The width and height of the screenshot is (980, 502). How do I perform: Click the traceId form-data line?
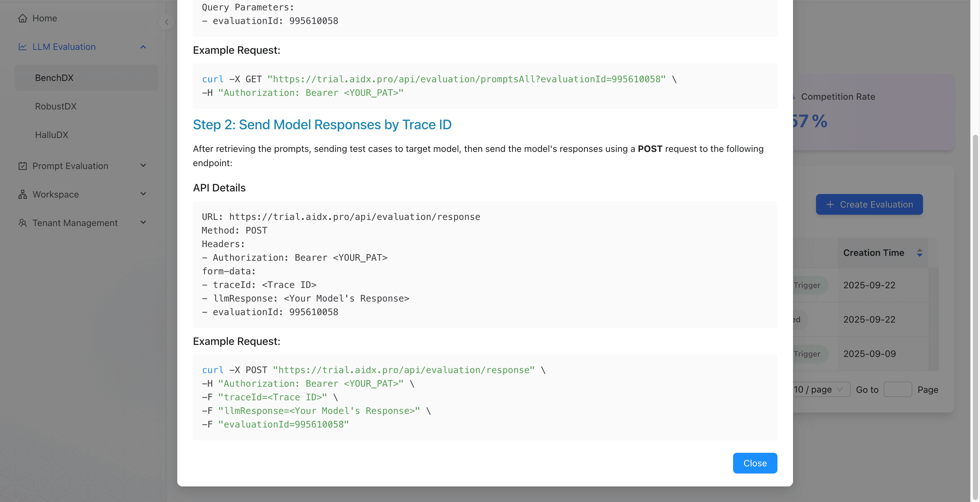click(x=259, y=285)
